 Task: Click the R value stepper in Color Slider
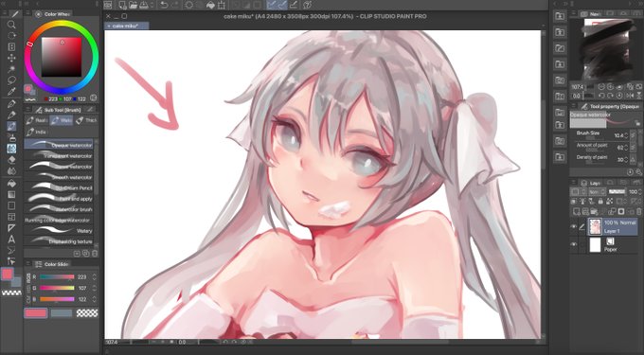coord(95,277)
